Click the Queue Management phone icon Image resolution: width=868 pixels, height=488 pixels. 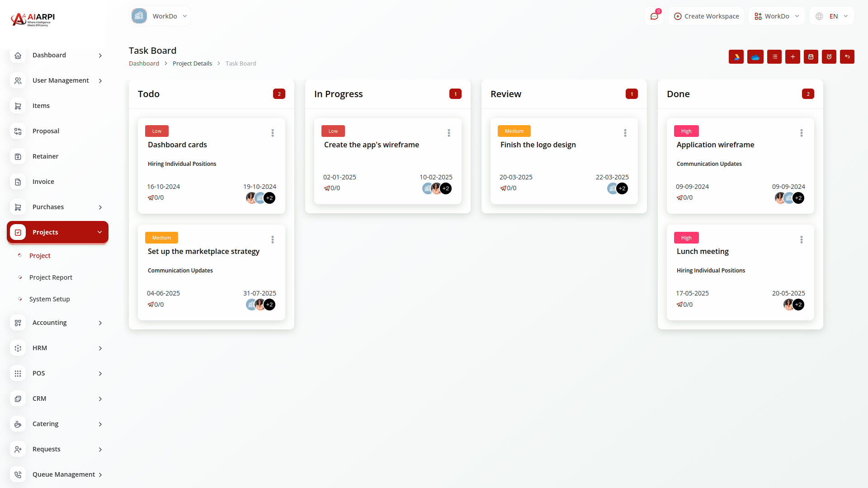18,474
